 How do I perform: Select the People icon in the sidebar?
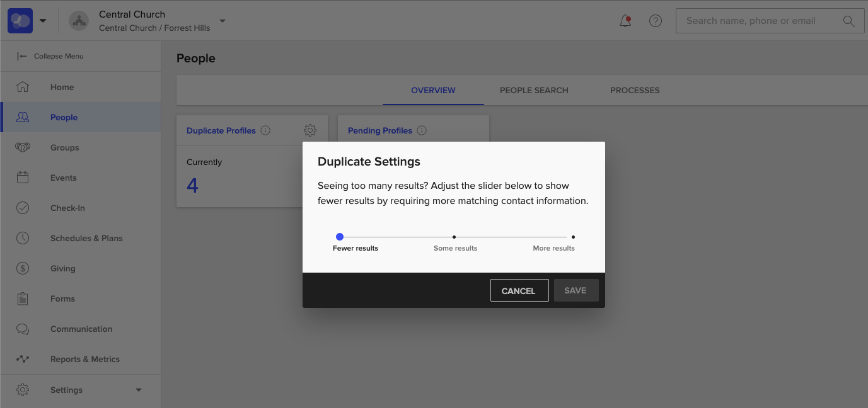(x=23, y=117)
